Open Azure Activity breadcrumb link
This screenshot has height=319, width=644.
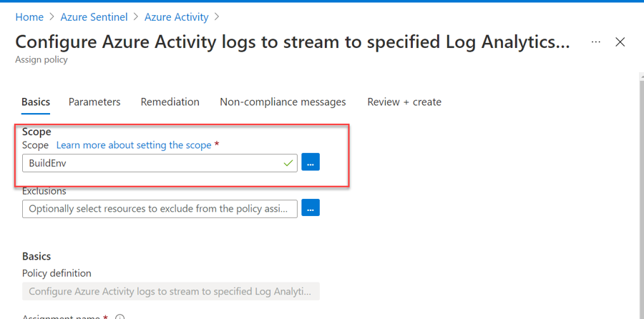click(x=176, y=16)
